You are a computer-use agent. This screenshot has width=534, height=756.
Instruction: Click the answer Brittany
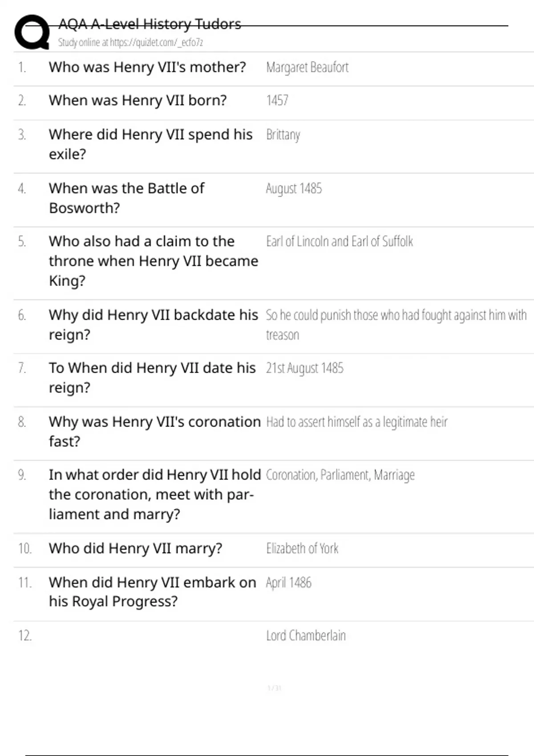click(x=283, y=135)
